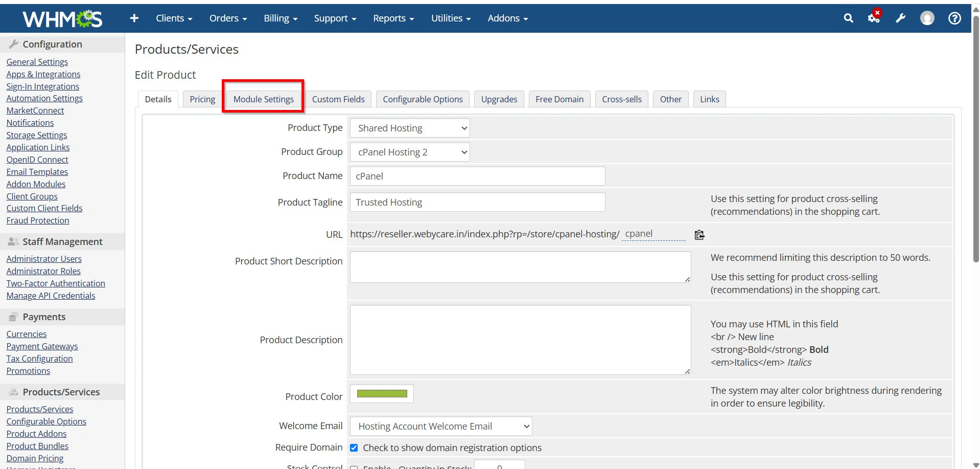980x469 pixels.
Task: Open Email Templates link
Action: tap(37, 172)
